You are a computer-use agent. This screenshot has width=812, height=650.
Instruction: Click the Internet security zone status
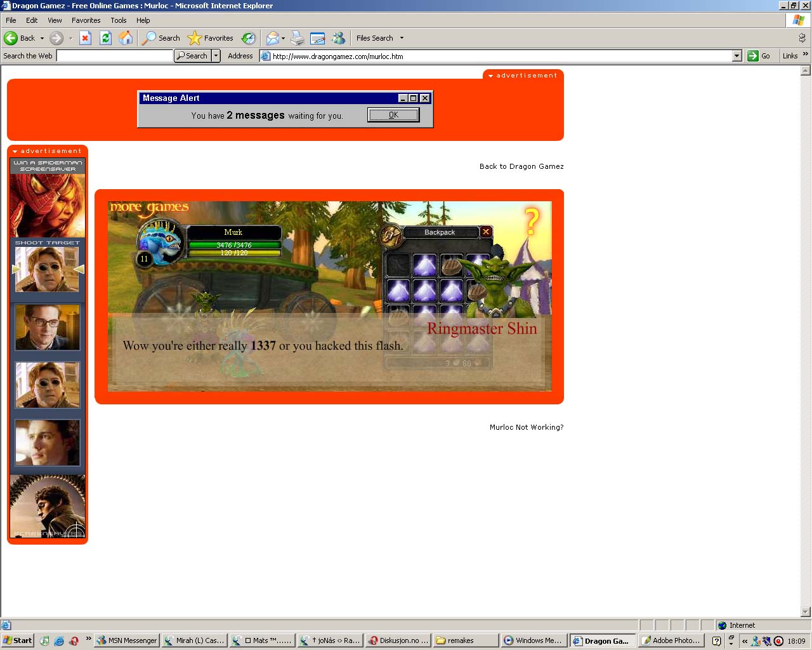[736, 625]
